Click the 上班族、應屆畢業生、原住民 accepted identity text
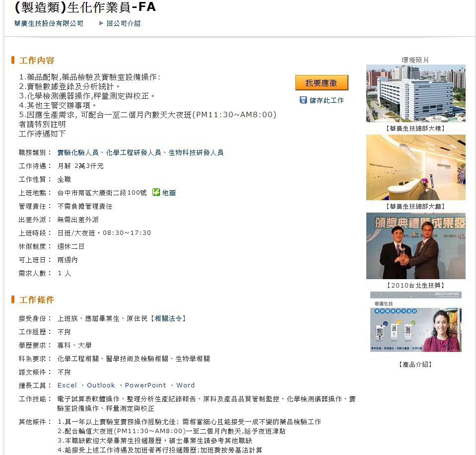476x455 pixels. [x=102, y=318]
